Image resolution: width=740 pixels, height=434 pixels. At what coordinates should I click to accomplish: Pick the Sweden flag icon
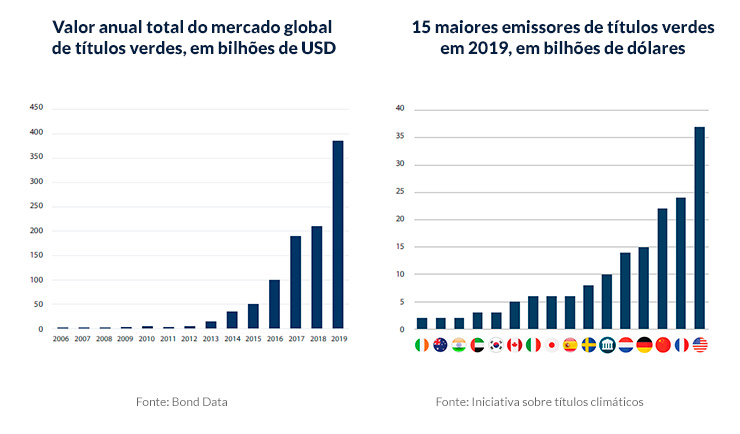(x=589, y=345)
